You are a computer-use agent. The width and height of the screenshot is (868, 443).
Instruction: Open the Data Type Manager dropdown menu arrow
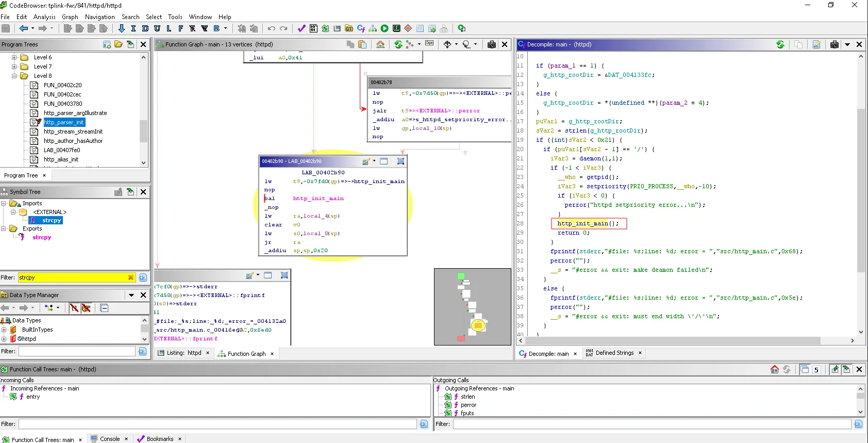click(131, 295)
